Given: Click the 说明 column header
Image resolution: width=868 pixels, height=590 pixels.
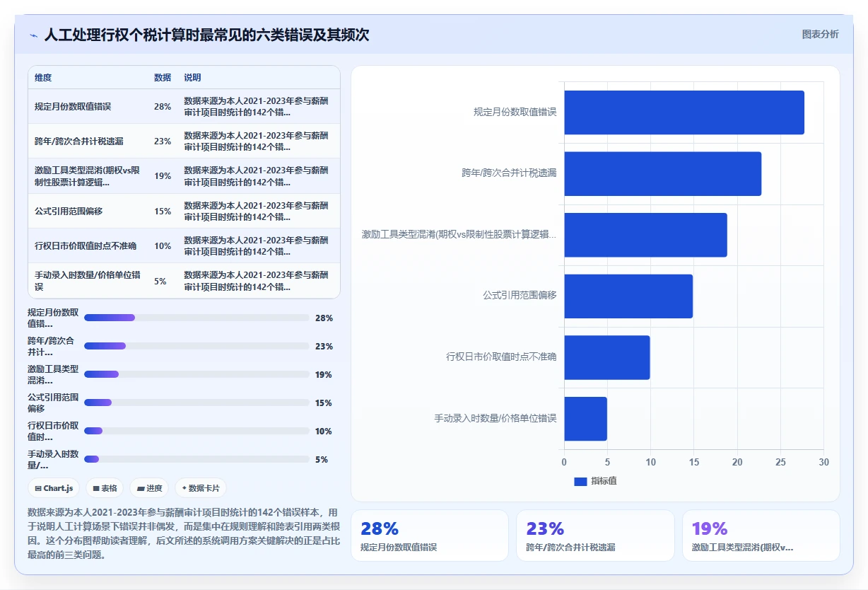Looking at the screenshot, I should point(193,78).
